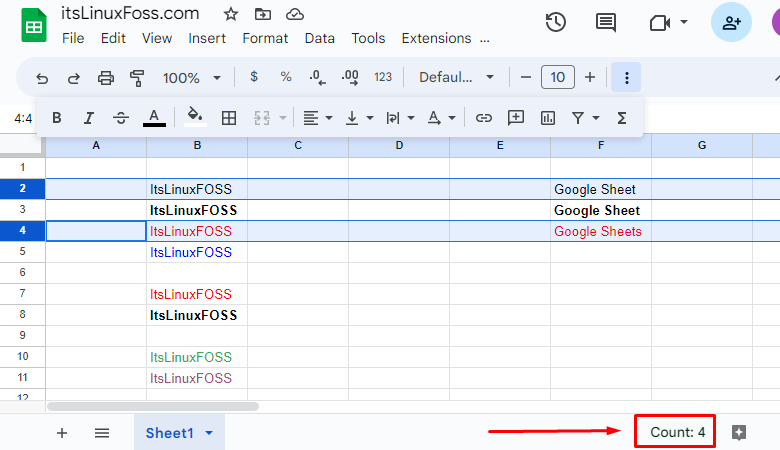Screen dimensions: 780x450
Task: Open the All Sheets list icon
Action: pyautogui.click(x=102, y=433)
